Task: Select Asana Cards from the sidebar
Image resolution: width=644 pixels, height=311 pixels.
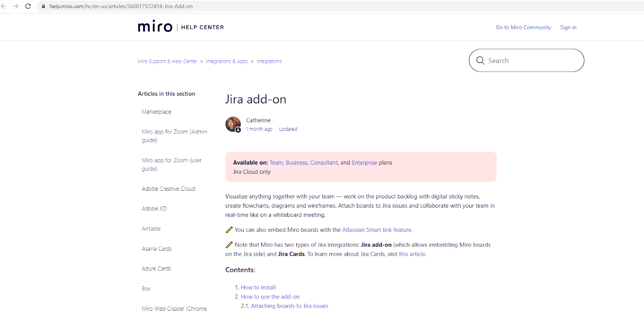Action: tap(157, 249)
